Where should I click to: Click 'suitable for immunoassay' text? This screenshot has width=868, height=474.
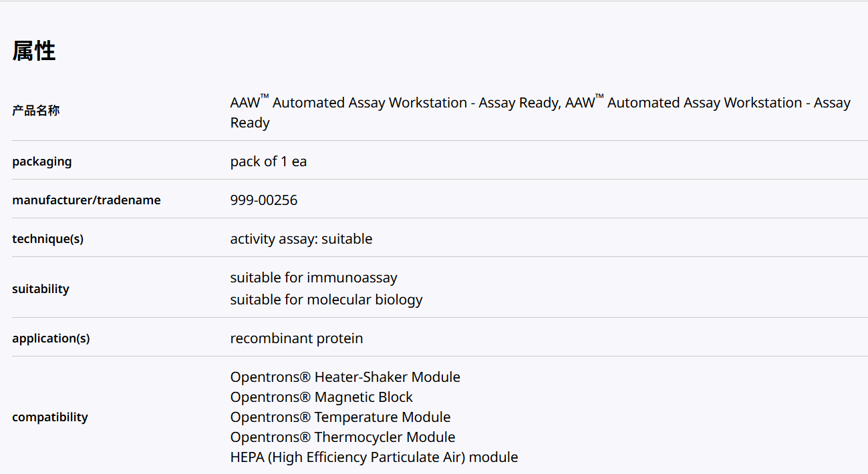pos(314,278)
